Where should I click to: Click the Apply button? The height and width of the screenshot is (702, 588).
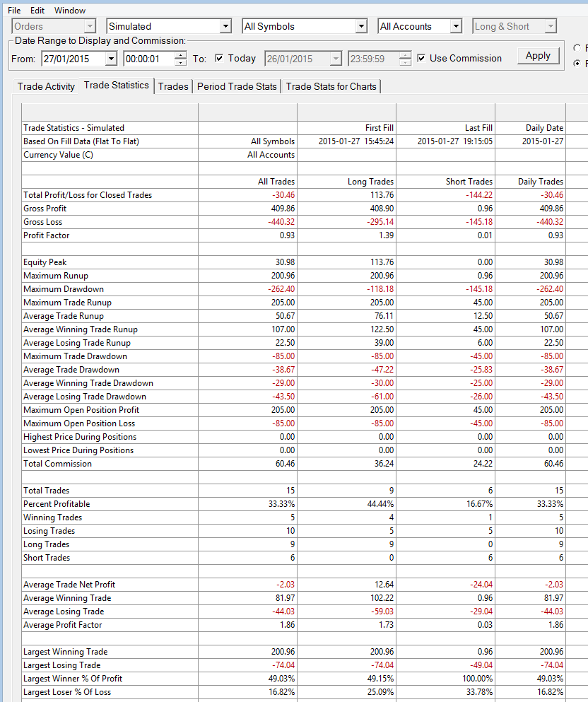(538, 56)
